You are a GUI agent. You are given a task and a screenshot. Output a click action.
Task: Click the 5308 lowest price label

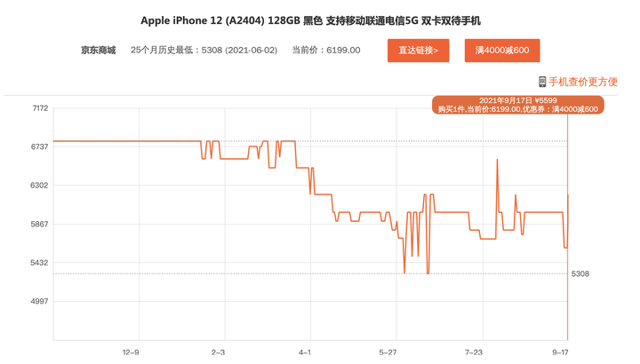click(580, 273)
